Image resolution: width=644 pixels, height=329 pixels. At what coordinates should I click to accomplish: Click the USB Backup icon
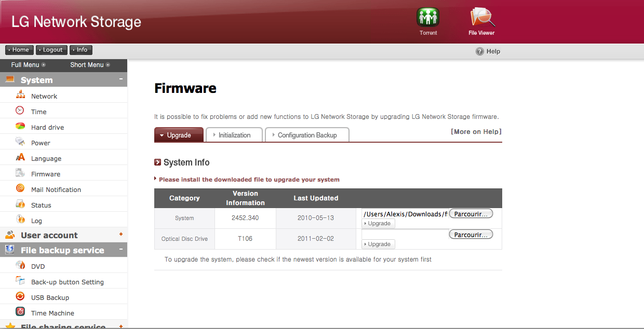(x=20, y=296)
